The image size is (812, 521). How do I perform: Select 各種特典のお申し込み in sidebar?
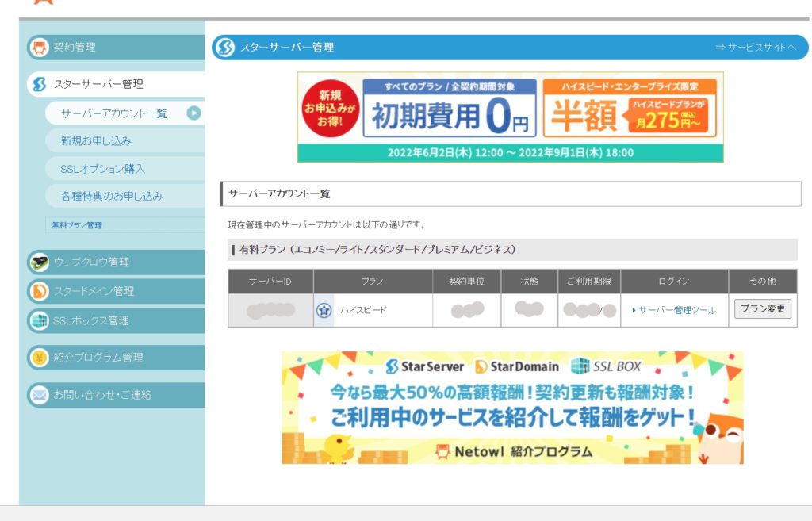(x=112, y=196)
